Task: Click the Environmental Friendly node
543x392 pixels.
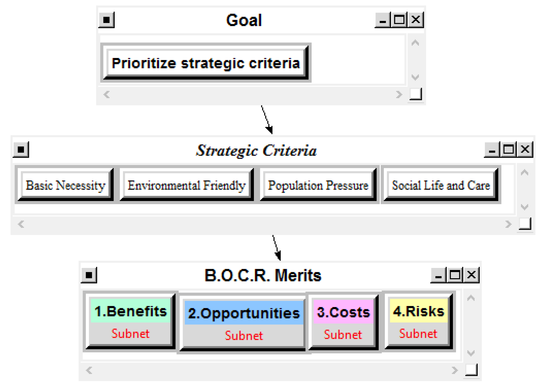Action: pyautogui.click(x=186, y=185)
